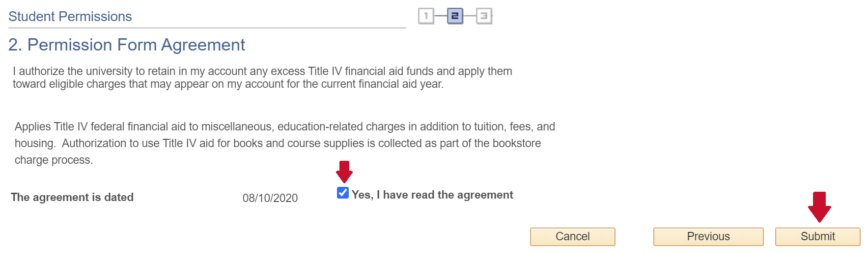
Task: Click the Student Permissions title
Action: coord(70,17)
